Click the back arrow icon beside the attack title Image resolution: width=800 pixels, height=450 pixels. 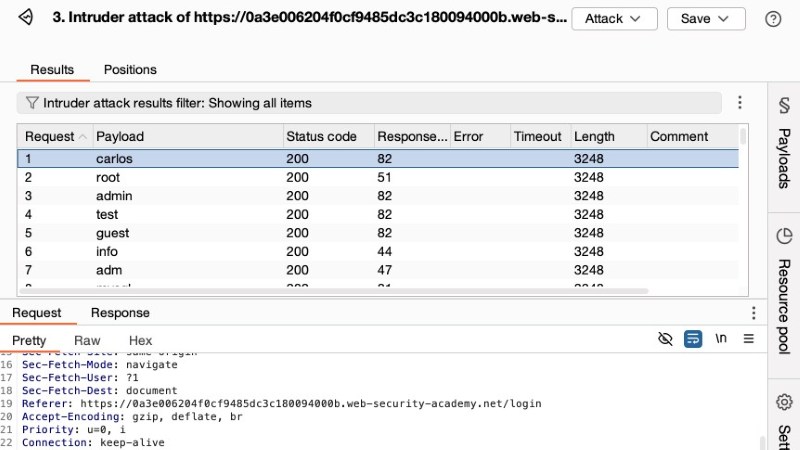[x=26, y=18]
